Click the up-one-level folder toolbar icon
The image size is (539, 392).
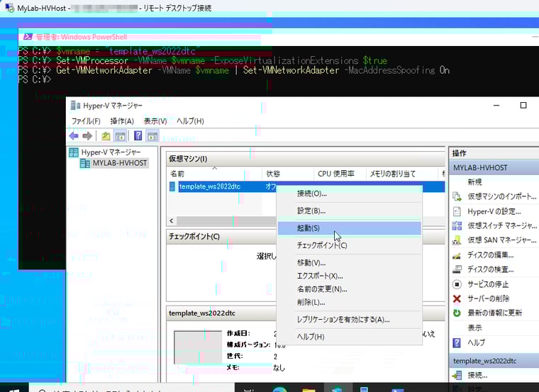point(106,136)
